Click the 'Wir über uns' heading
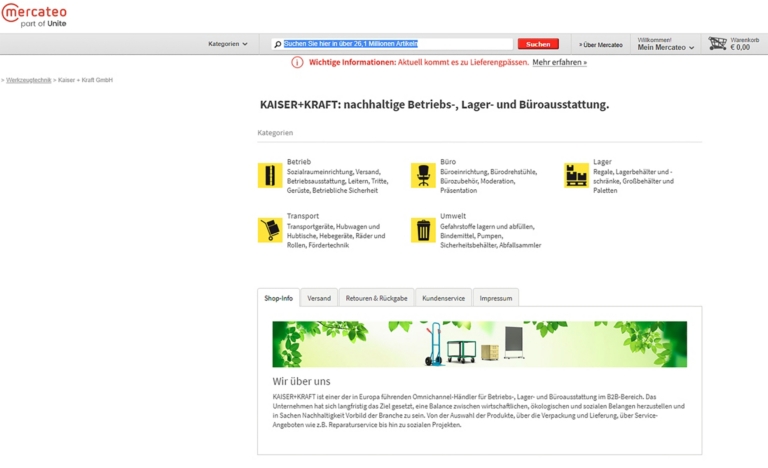Viewport: 768px width, 468px height. tap(301, 381)
